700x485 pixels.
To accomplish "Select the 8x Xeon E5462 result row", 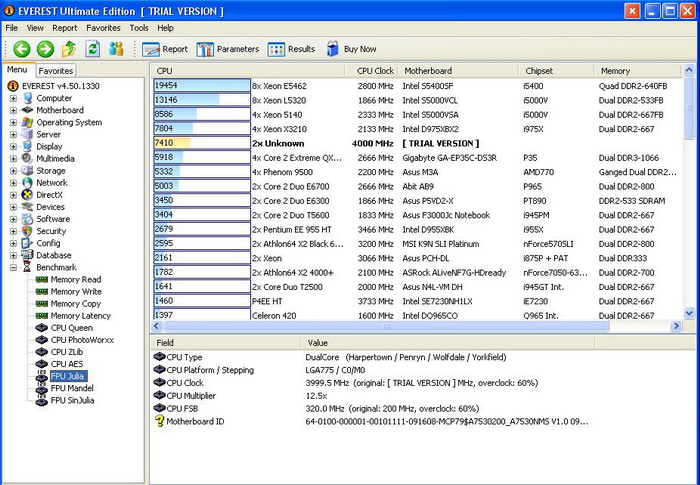I will [417, 86].
